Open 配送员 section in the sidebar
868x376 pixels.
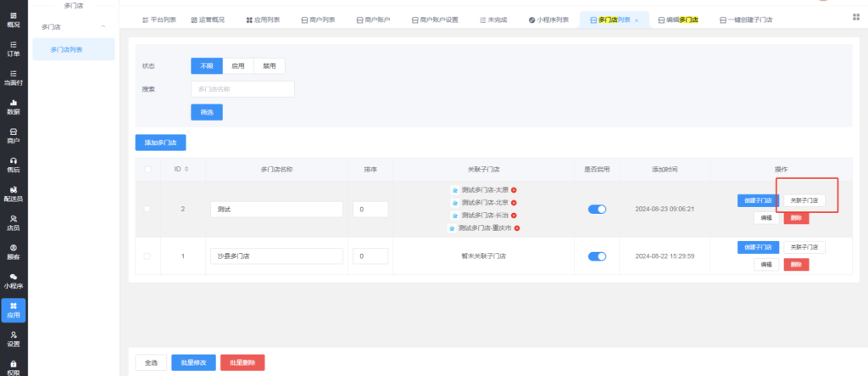coord(14,193)
